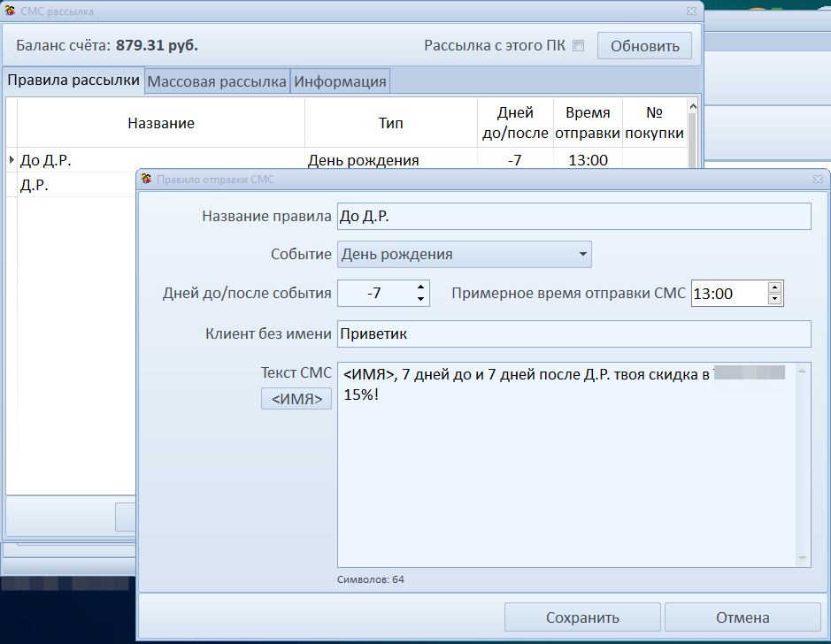Close the СМС рассылка window
Image resolution: width=831 pixels, height=644 pixels.
point(691,11)
